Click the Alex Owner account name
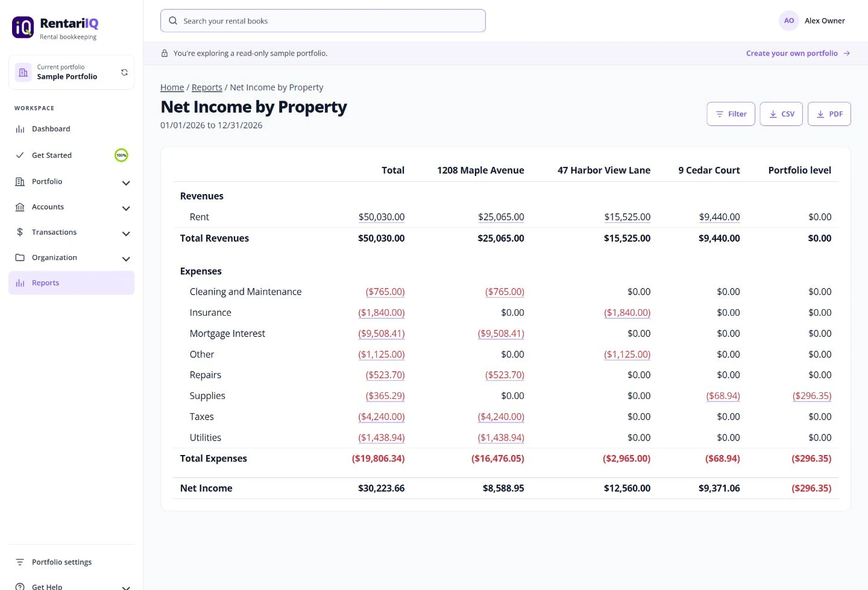Viewport: 868px width, 590px height. (825, 20)
